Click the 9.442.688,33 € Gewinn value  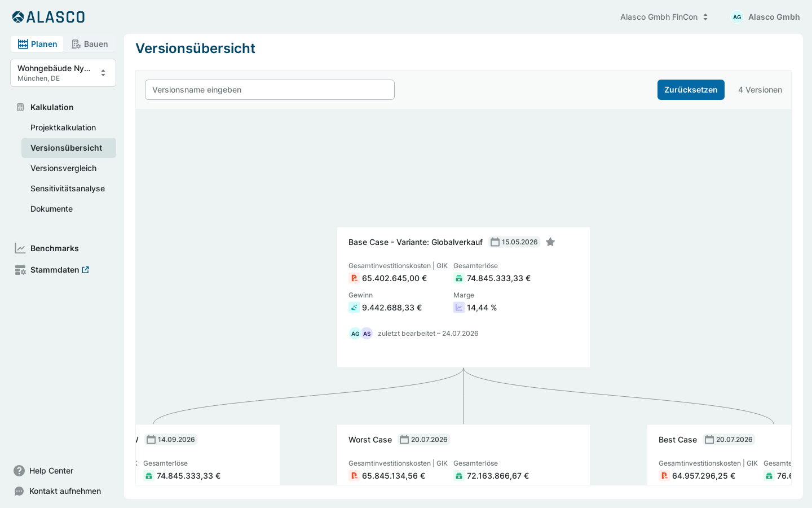pos(392,308)
